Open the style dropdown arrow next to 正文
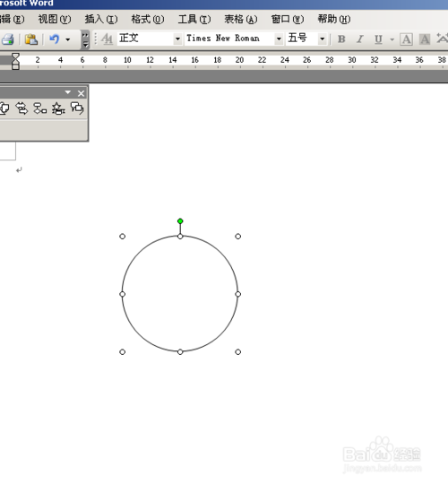This screenshot has height=484, width=448. pos(177,39)
